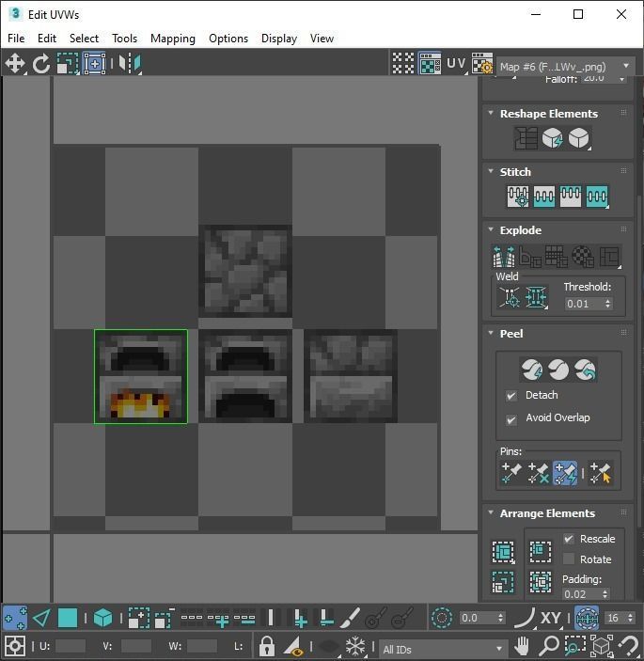
Task: Enable the Rotate checkbox
Action: [x=569, y=559]
